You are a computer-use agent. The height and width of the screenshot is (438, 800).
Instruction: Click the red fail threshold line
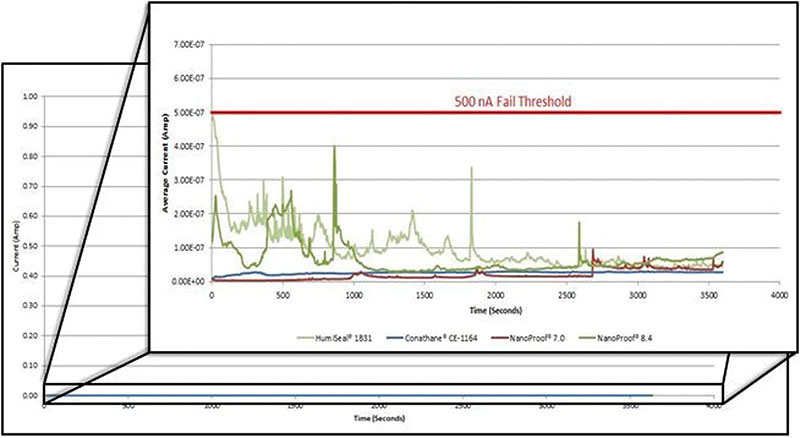click(495, 112)
